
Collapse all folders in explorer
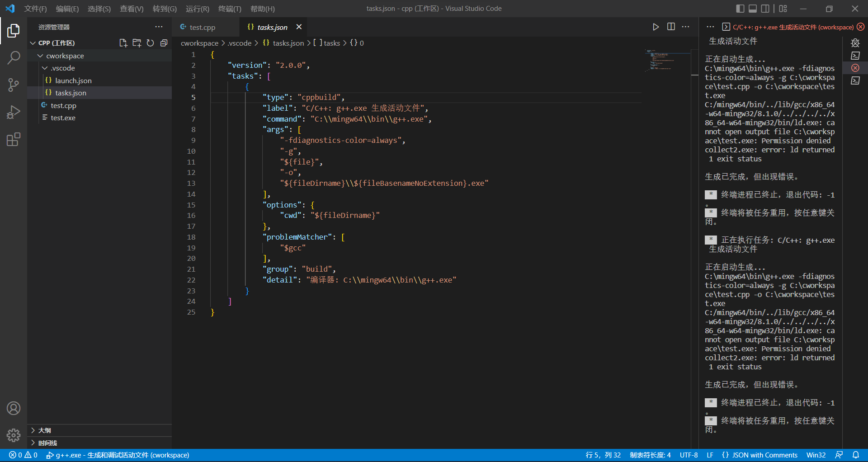tap(164, 43)
